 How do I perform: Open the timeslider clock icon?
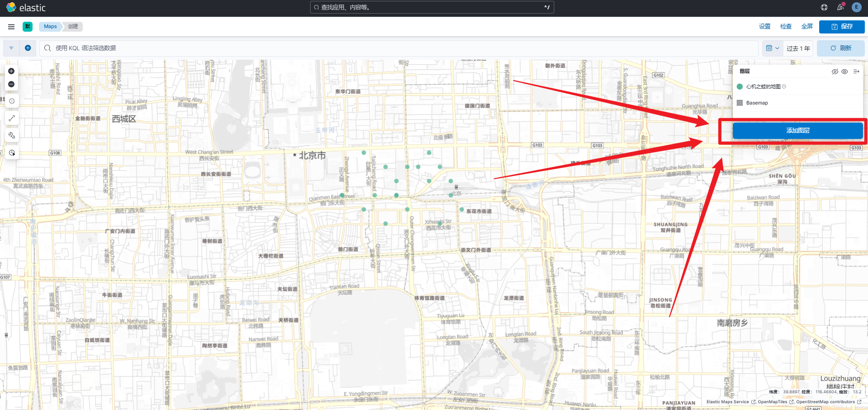point(12,153)
